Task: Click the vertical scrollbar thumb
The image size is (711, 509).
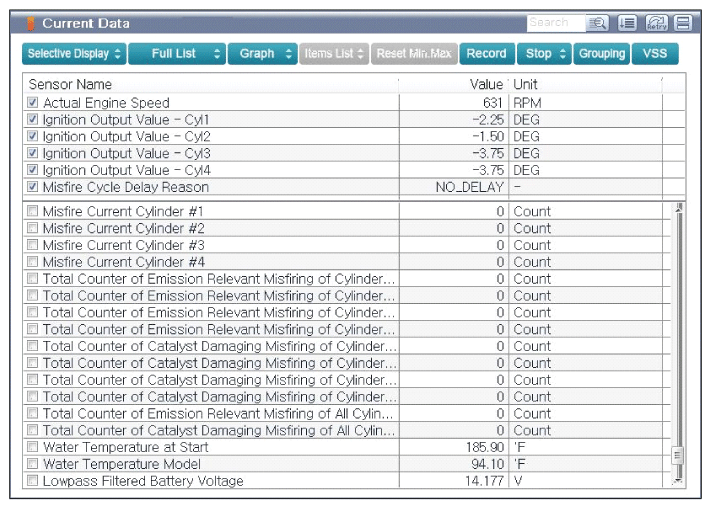Action: (x=678, y=455)
